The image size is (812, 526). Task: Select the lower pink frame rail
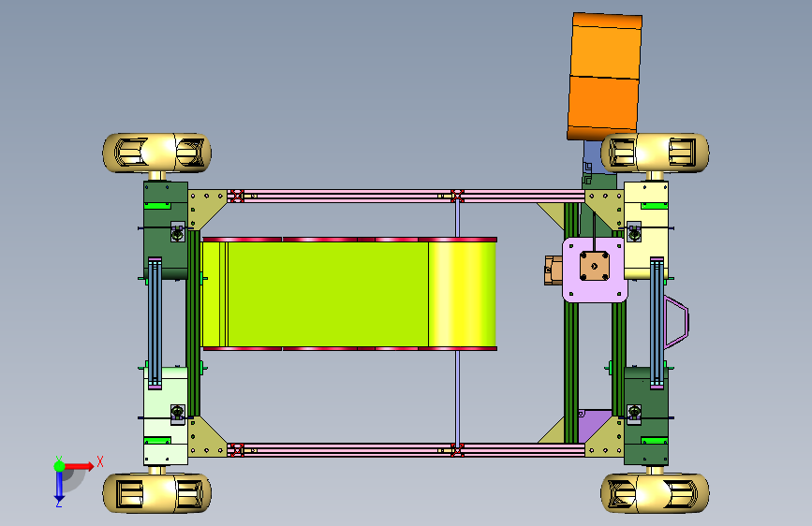pyautogui.click(x=406, y=449)
